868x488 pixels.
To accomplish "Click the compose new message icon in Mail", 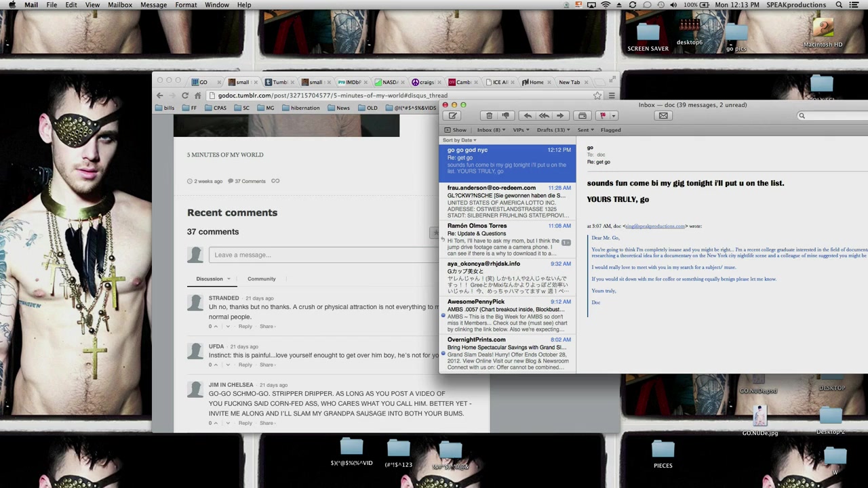I will 453,116.
